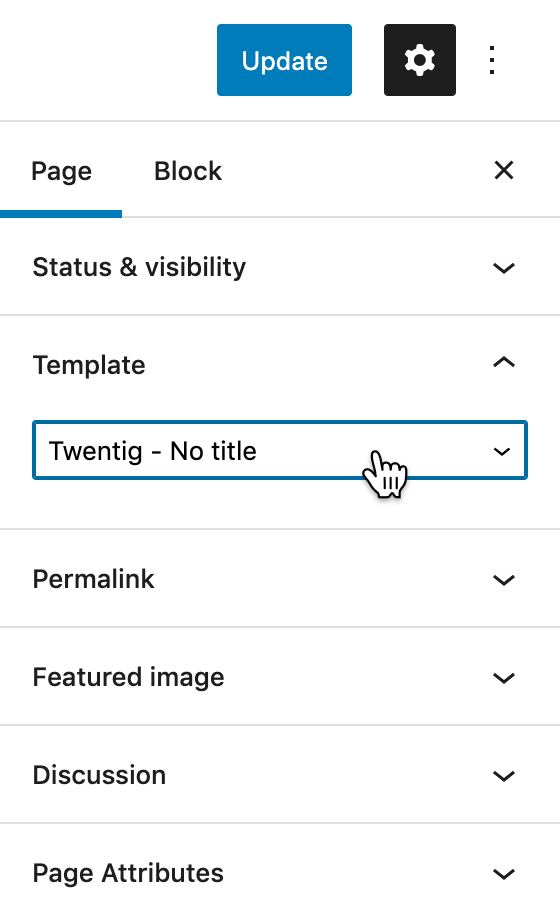
Task: Switch to the Page tab
Action: (62, 171)
